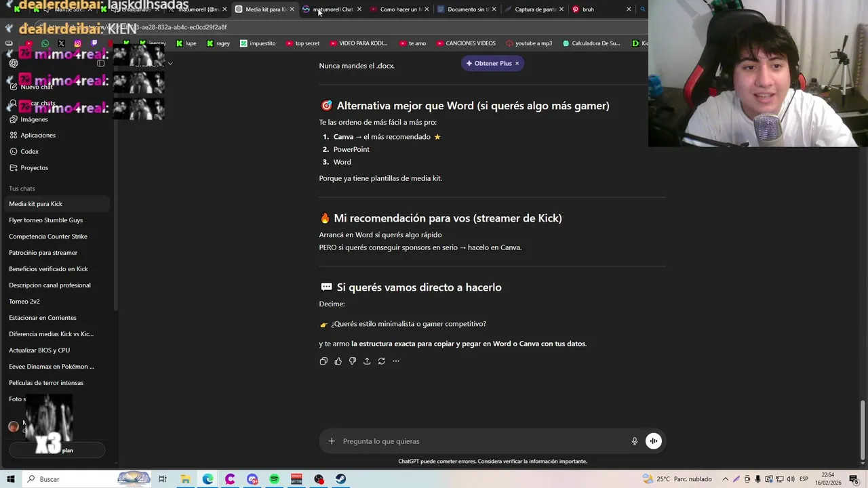The width and height of the screenshot is (868, 488).
Task: Add attachment with plus icon
Action: click(332, 441)
